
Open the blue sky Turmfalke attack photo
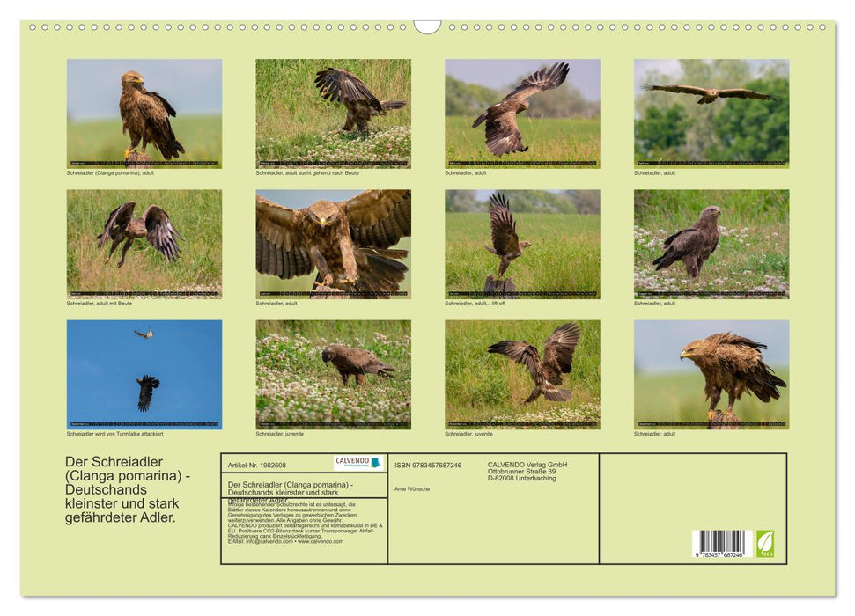[144, 374]
